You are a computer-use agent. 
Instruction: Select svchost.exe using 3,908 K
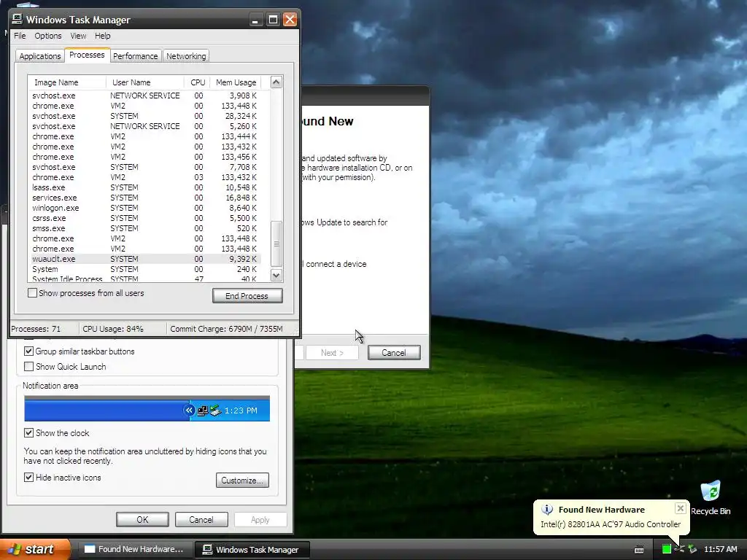click(x=146, y=96)
